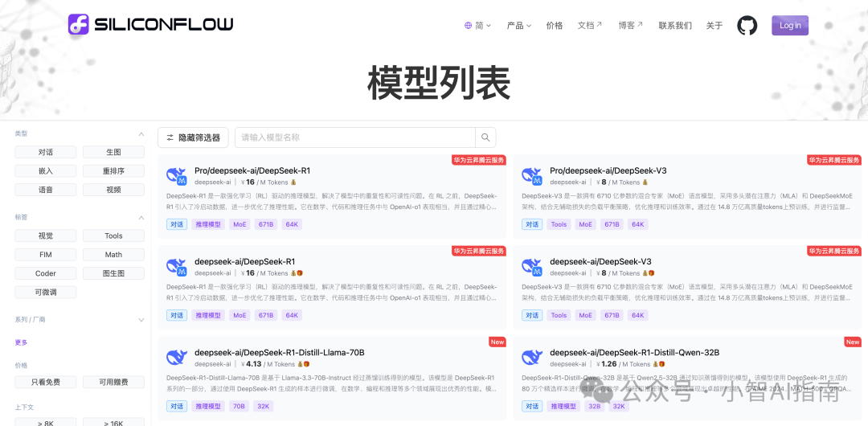Toggle the 可用赠费 price filter

[x=113, y=383]
